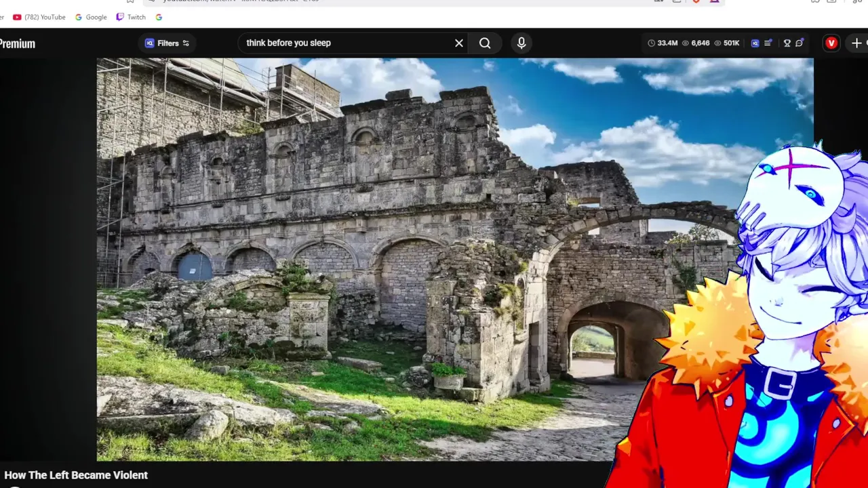This screenshot has height=488, width=868.
Task: Clear the search query with the X
Action: (459, 43)
